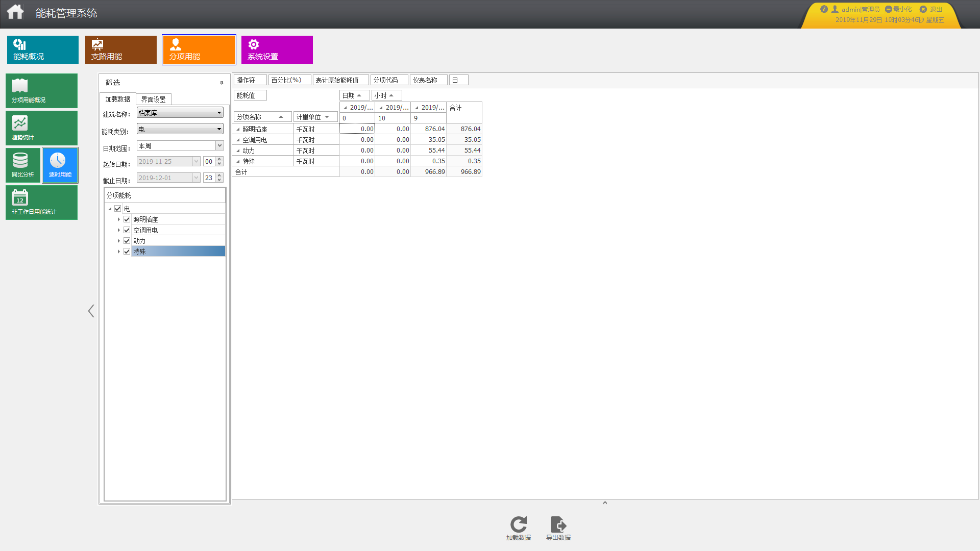Collapse the 动力 row in the pivot grid
Image resolution: width=980 pixels, height=551 pixels.
coord(238,151)
